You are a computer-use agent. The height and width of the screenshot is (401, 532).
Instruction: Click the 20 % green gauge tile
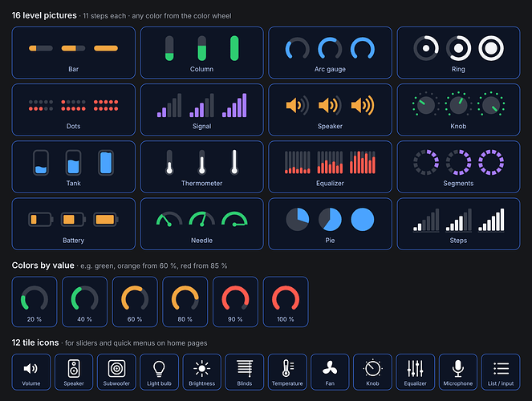(35, 302)
